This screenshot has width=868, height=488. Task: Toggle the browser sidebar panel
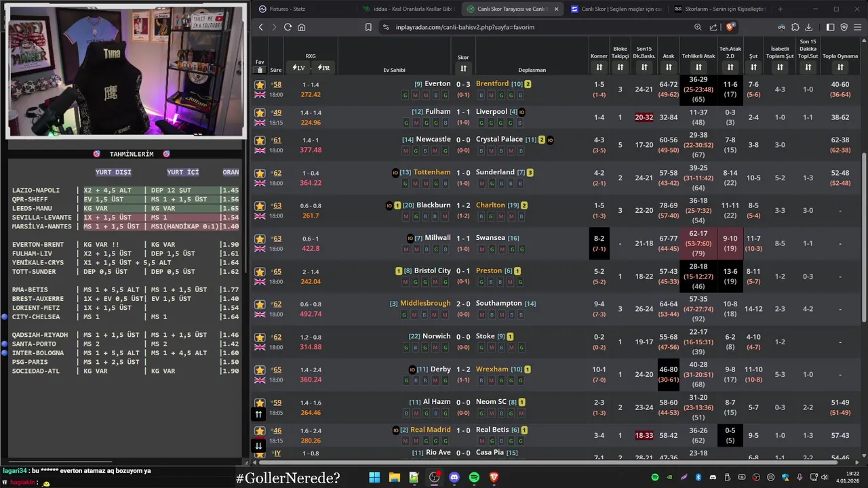click(831, 27)
